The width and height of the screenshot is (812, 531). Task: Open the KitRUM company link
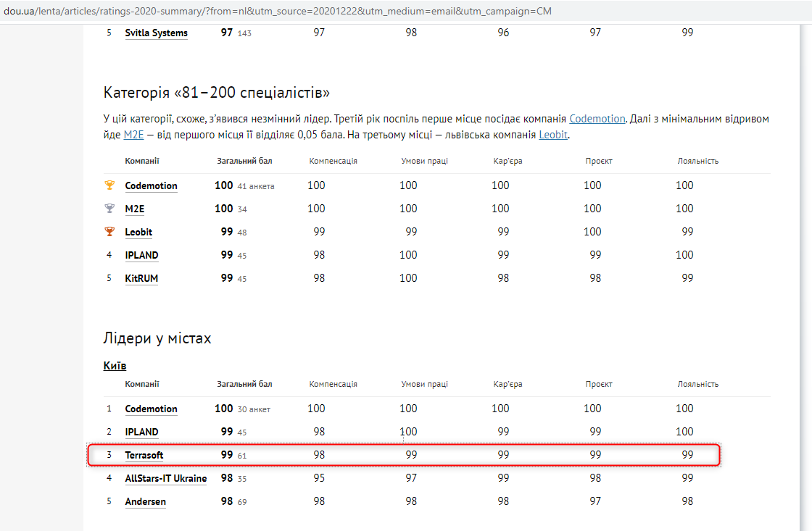(141, 278)
